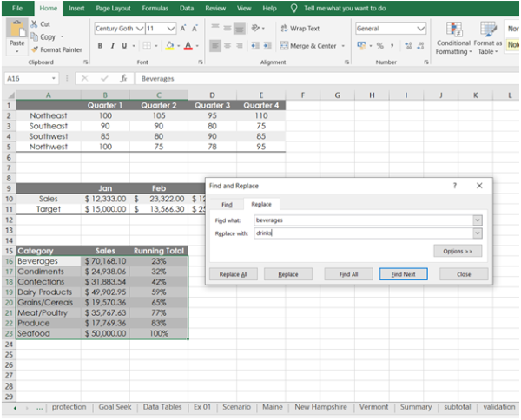
Task: Open the Formulas ribbon tab
Action: 155,7
